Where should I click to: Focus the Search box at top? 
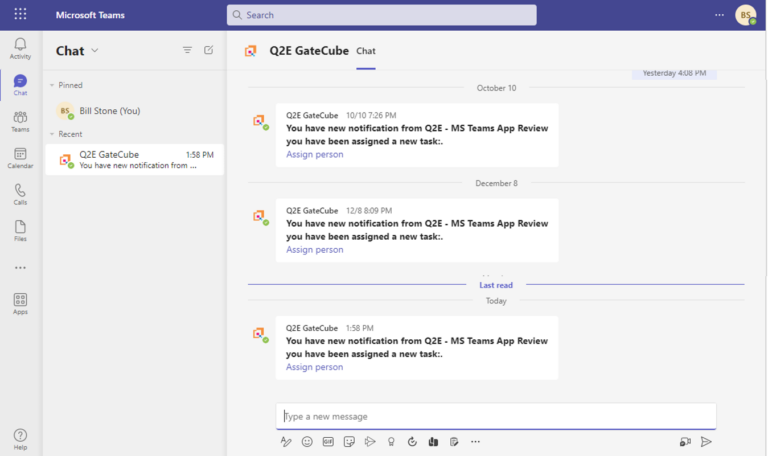[x=382, y=15]
